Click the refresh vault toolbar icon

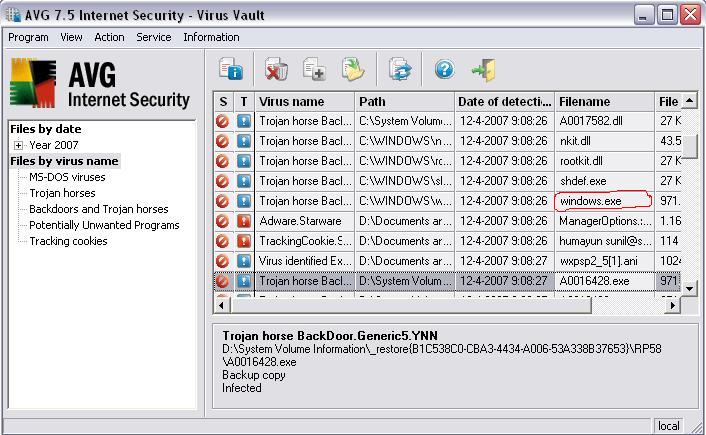point(400,69)
